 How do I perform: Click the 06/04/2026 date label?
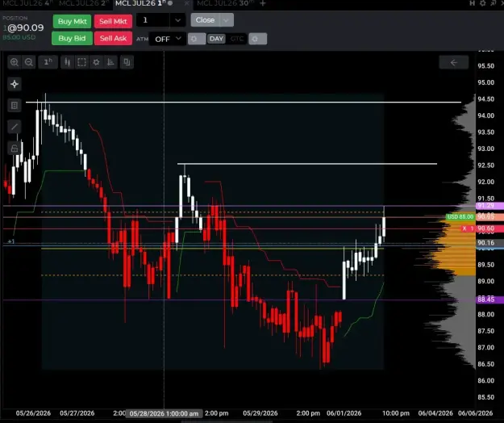(x=435, y=413)
